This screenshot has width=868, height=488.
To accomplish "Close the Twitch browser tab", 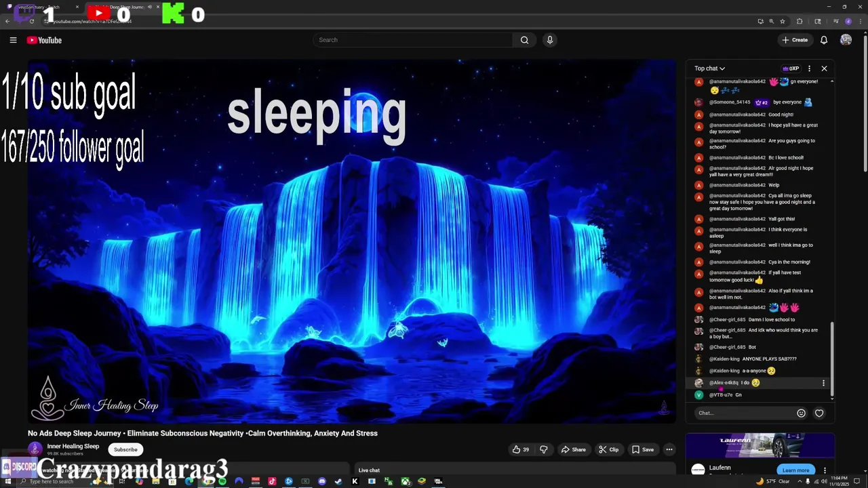I will (77, 7).
